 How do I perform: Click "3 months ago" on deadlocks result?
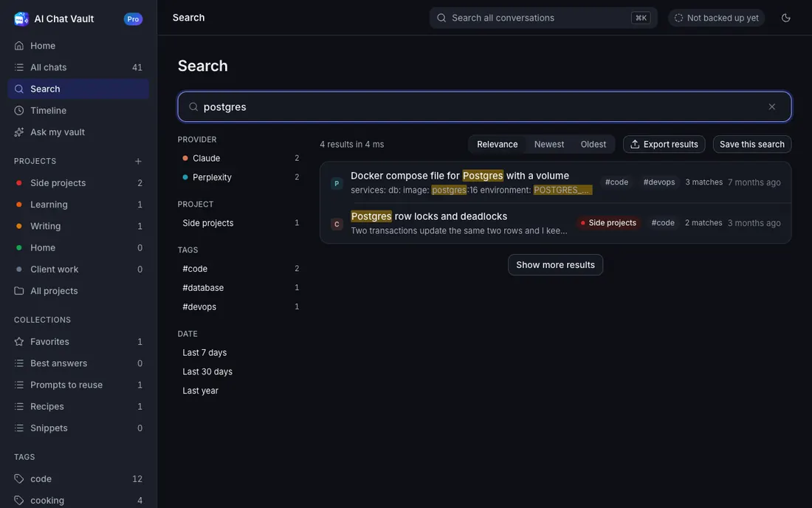(754, 223)
